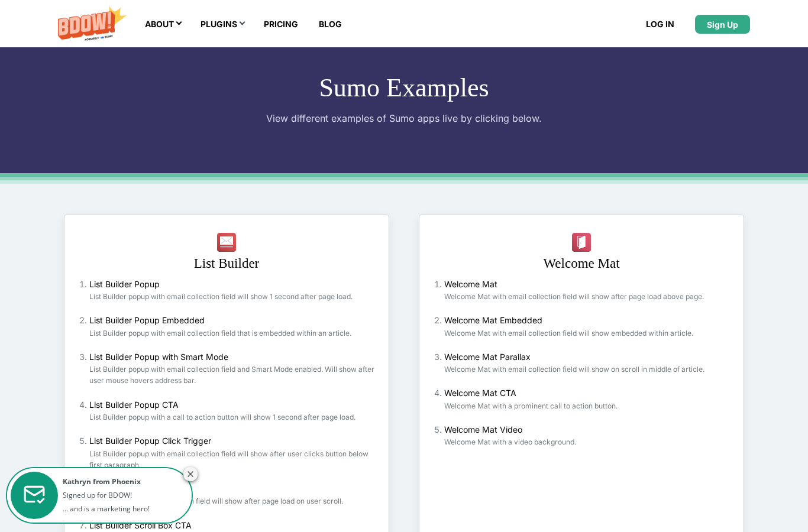Click 'Welcome Mat with a video background.' description
This screenshot has width=808, height=532.
(x=510, y=442)
